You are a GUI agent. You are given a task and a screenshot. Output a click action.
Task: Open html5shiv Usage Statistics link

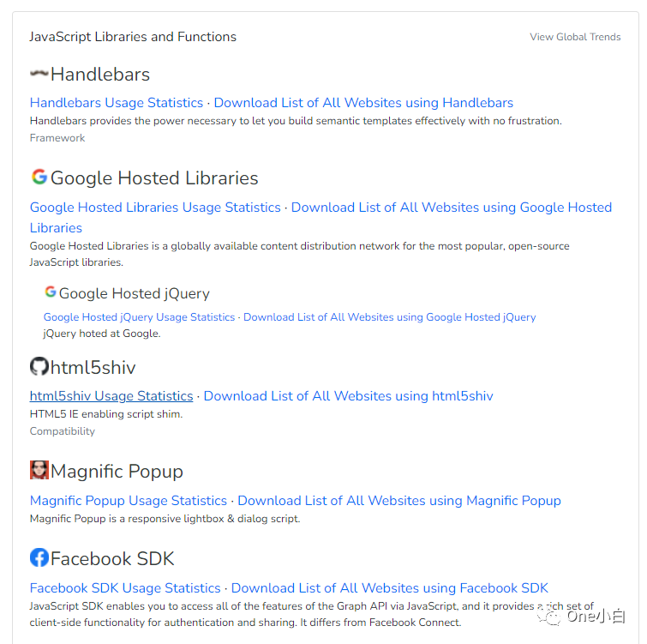[111, 396]
